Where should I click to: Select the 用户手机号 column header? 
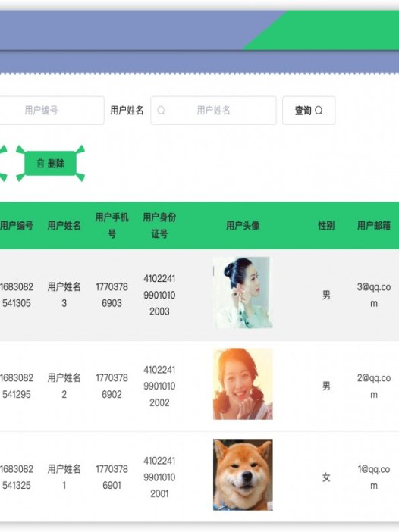[112, 225]
